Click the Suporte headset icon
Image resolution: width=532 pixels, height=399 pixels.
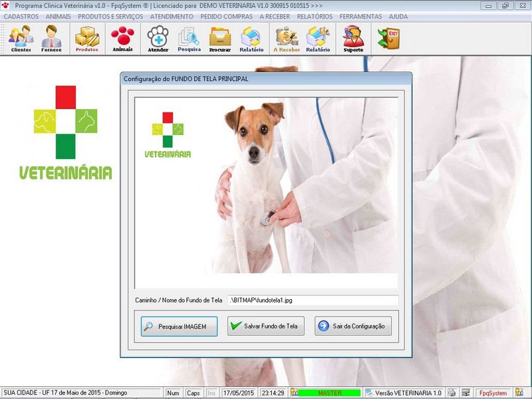click(353, 39)
